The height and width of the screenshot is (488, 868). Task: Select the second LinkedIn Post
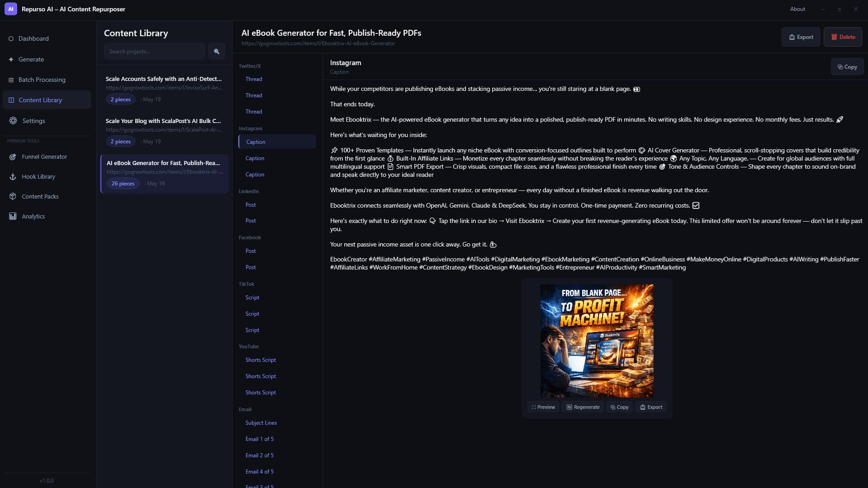[x=277, y=221]
